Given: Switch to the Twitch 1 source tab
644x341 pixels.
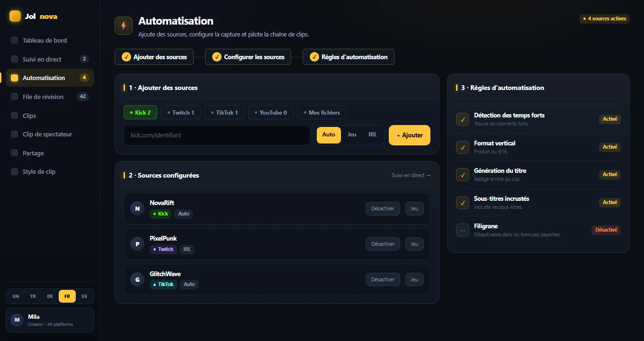Looking at the screenshot, I should (x=181, y=112).
